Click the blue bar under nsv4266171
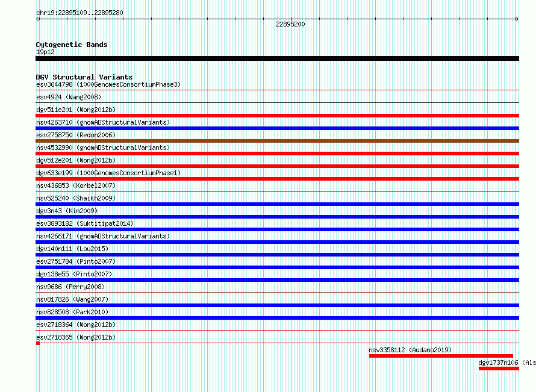 277,242
